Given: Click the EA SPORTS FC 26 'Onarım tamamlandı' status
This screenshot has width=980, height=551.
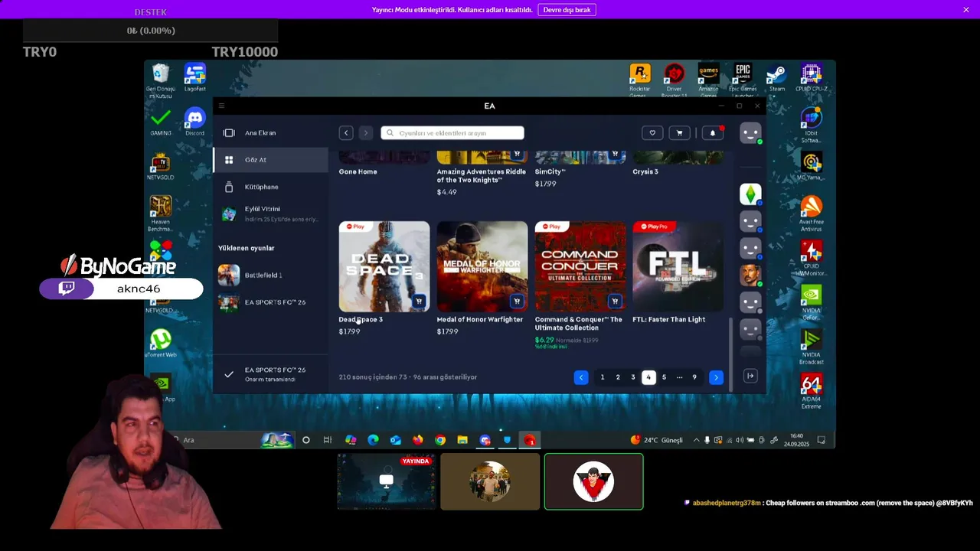Looking at the screenshot, I should coord(271,374).
